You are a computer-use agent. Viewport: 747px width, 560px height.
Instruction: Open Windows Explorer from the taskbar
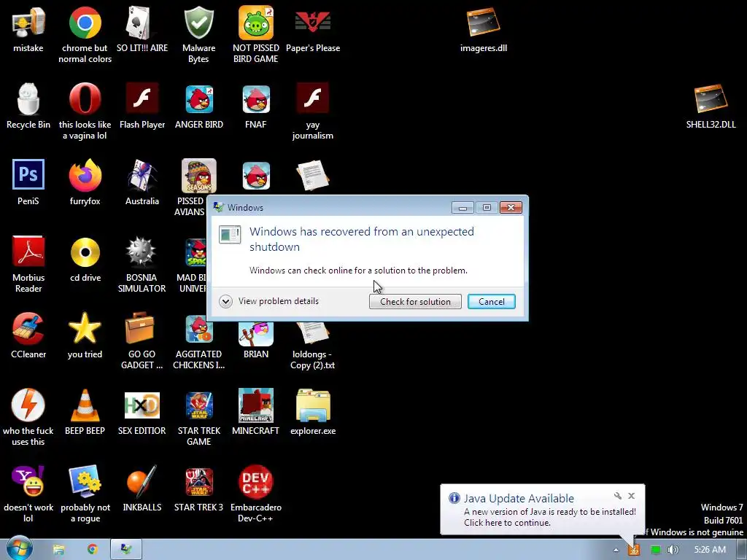click(x=58, y=550)
